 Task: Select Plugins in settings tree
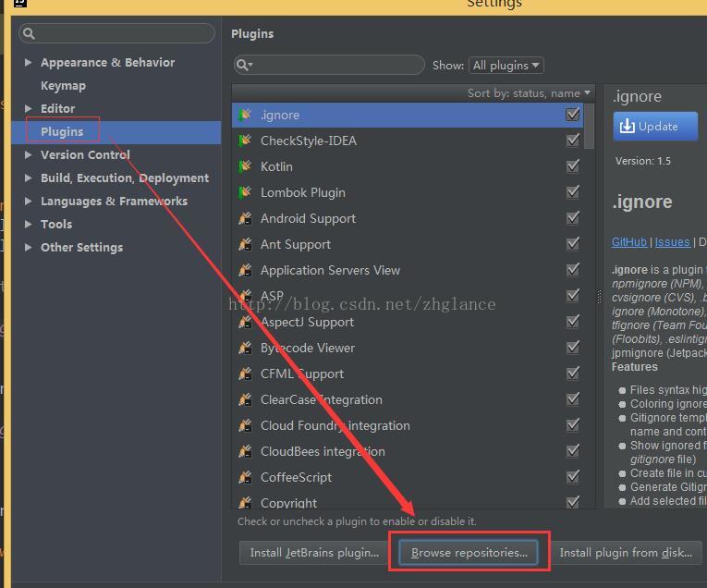62,131
